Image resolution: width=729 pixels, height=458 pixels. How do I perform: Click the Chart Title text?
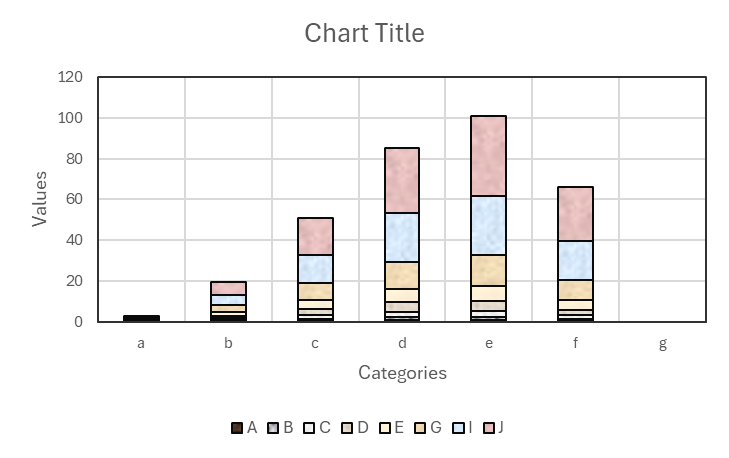[x=364, y=33]
